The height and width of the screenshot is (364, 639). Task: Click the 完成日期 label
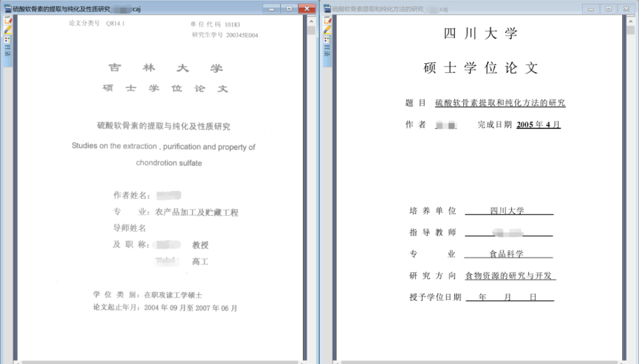pyautogui.click(x=495, y=125)
